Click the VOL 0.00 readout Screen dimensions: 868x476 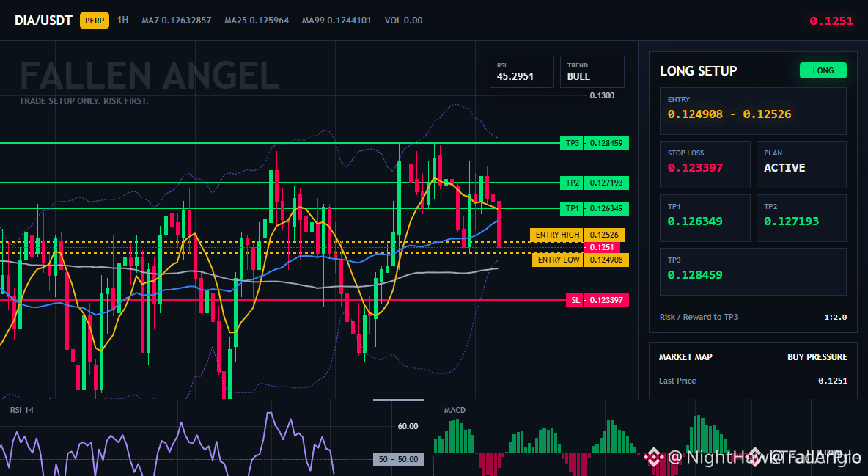(403, 21)
